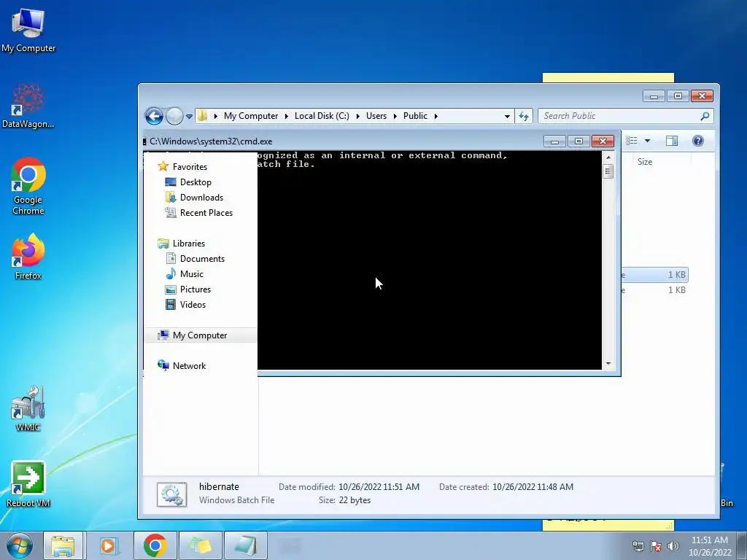Click the cmd.exe window title bar icon
This screenshot has height=560, width=747.
[144, 141]
